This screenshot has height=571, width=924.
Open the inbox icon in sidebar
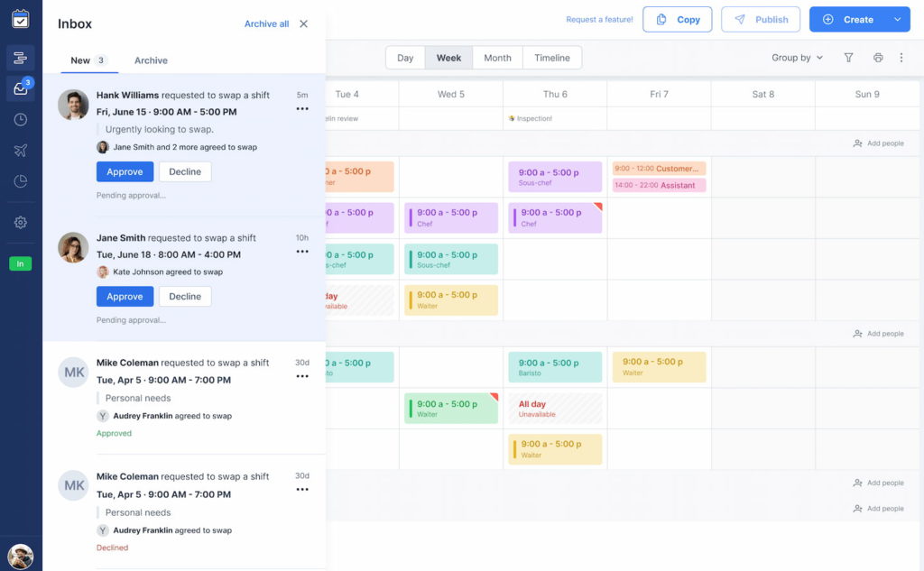20,88
